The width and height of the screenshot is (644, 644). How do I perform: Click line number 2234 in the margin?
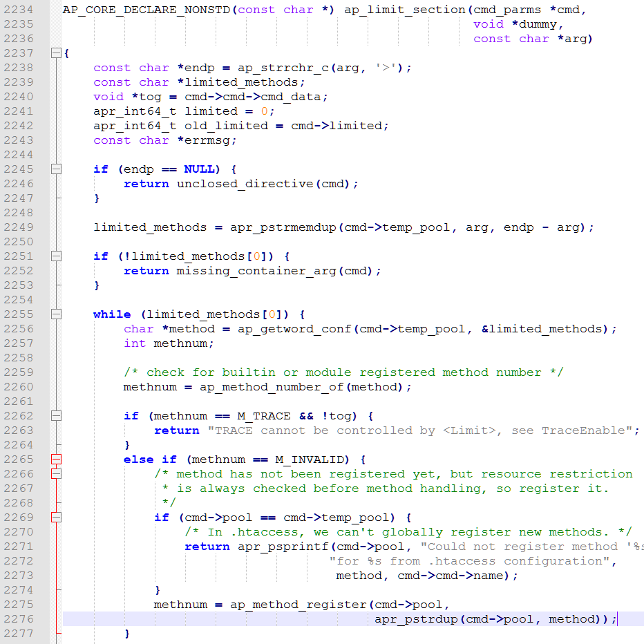tap(18, 10)
